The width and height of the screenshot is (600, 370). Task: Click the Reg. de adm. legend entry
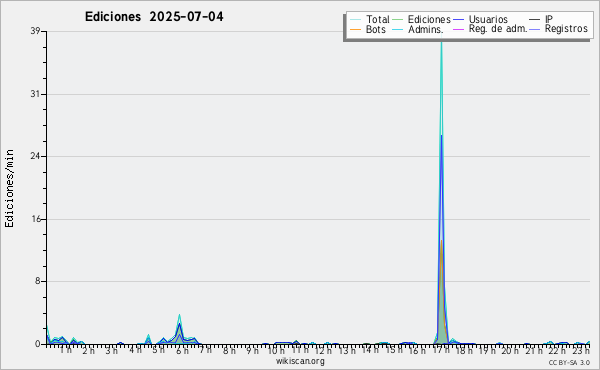click(490, 29)
